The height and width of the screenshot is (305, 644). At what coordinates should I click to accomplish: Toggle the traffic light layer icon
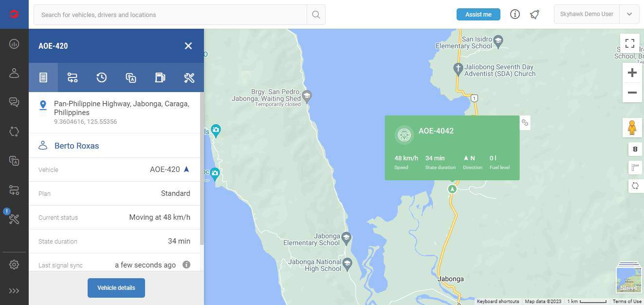(635, 149)
